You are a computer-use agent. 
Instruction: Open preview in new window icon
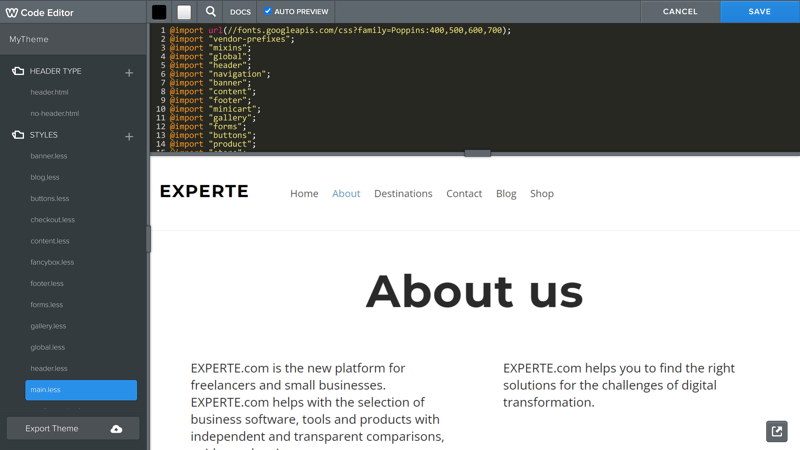point(777,432)
